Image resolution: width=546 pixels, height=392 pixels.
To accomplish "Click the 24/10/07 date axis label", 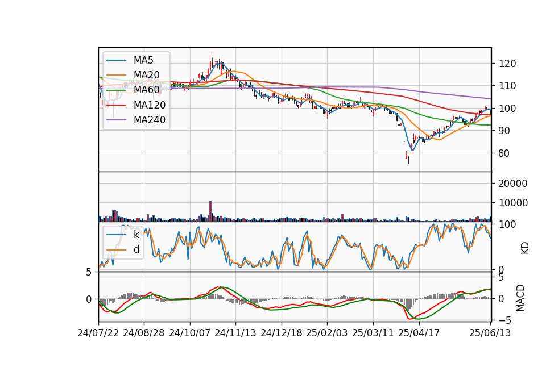I will pyautogui.click(x=190, y=333).
